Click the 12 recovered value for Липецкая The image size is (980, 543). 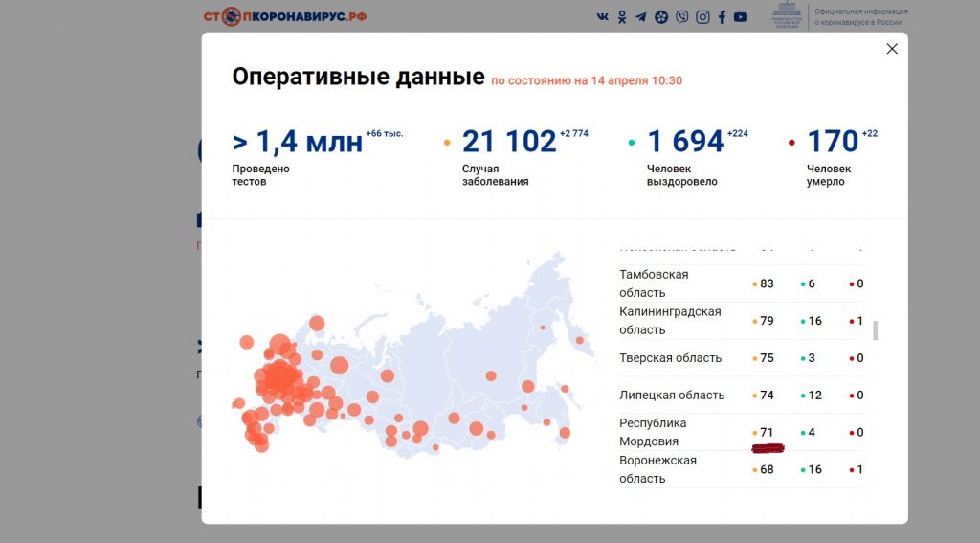pos(814,396)
